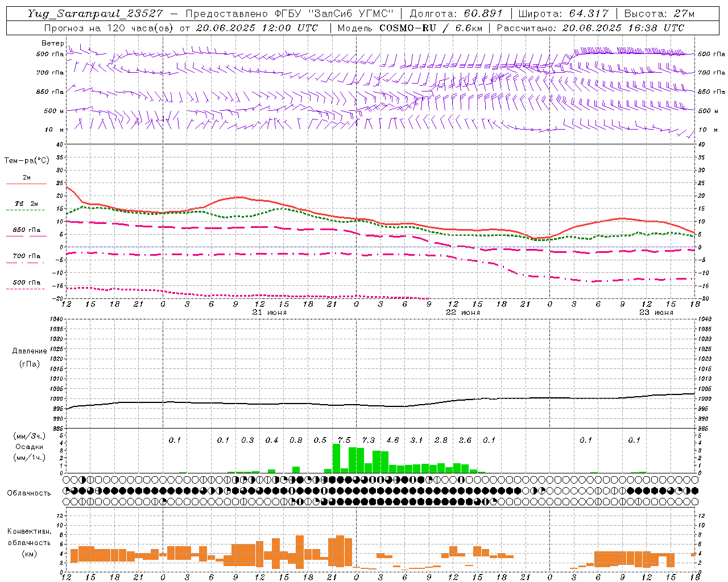Select the forecast start time 20.06.2025 12:00 UTC
728x582 pixels.
(257, 28)
